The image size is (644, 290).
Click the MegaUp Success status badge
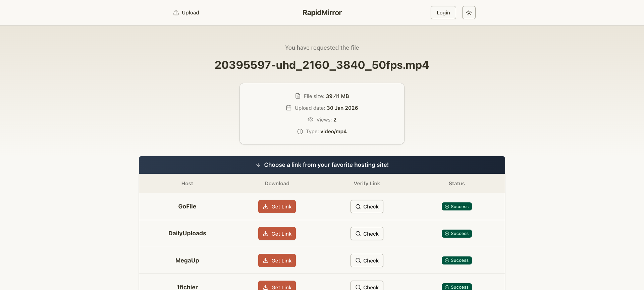pyautogui.click(x=457, y=260)
